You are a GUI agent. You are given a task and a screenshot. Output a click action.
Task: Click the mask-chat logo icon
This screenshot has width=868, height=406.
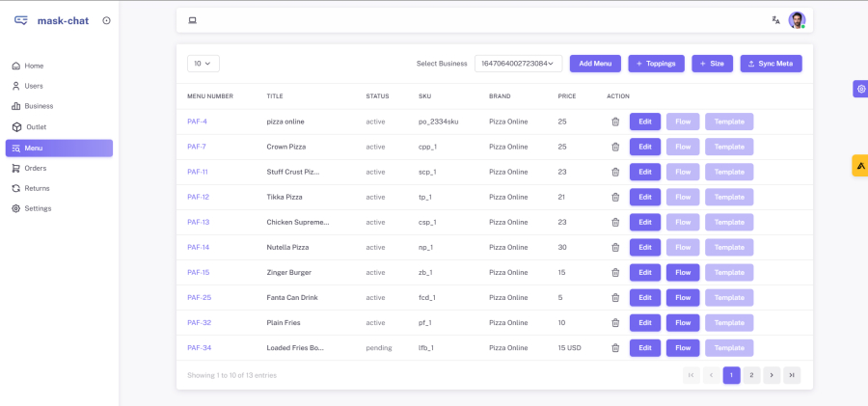(21, 20)
